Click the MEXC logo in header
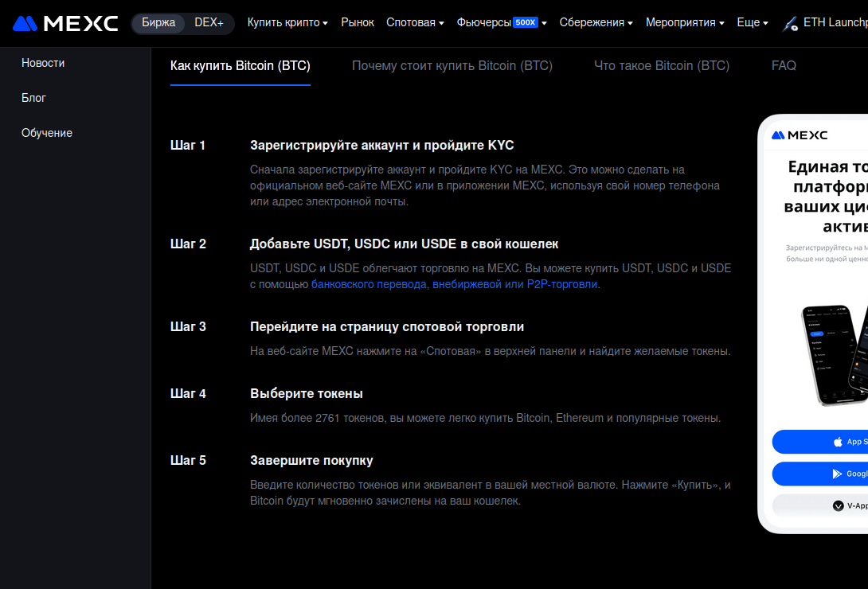Image resolution: width=868 pixels, height=589 pixels. (x=65, y=23)
